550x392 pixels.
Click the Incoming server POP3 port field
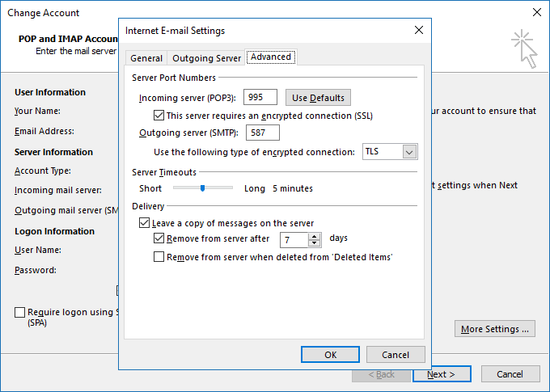(260, 97)
